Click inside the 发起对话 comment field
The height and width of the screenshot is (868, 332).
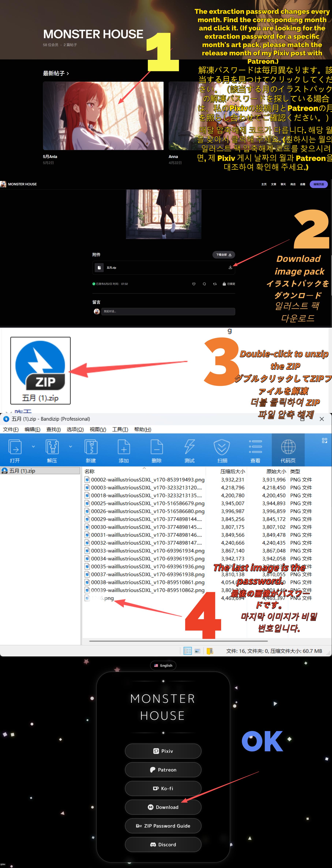point(168,311)
